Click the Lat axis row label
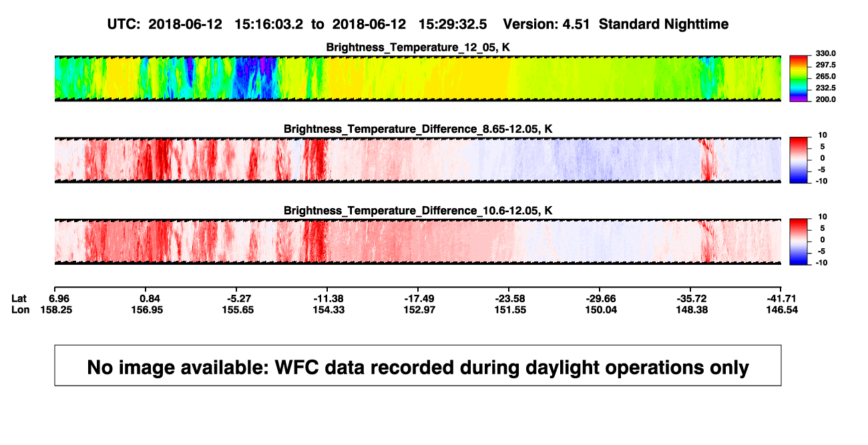This screenshot has height=445, width=868. tap(20, 298)
